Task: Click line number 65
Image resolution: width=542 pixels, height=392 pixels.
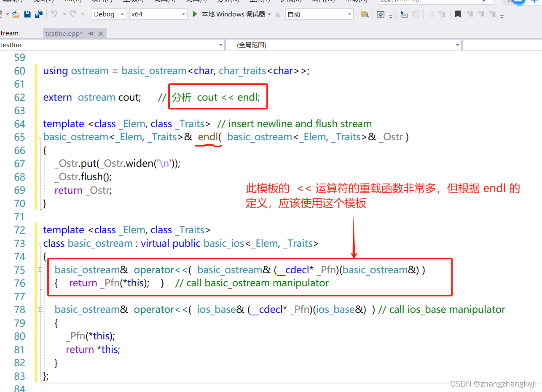Action: [20, 137]
